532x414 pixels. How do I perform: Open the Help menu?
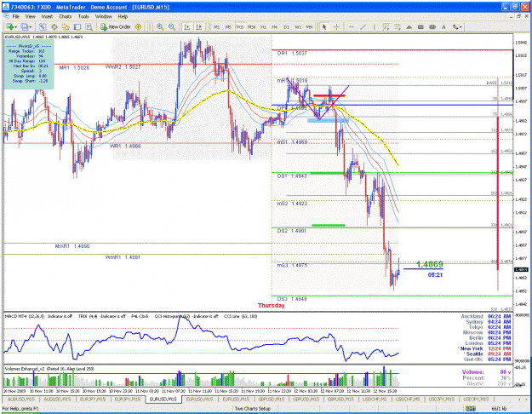coord(123,16)
